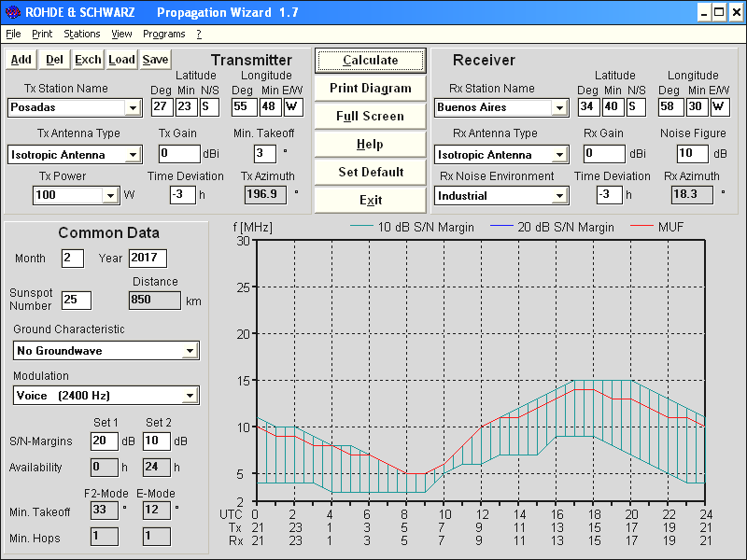Click the Exit button
This screenshot has height=560, width=747.
[x=370, y=200]
